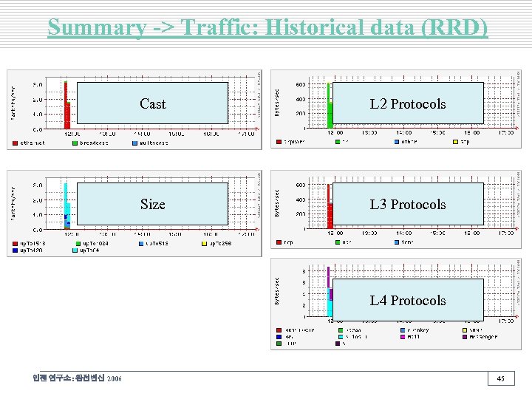The image size is (532, 399).
Task: Click dark blue upTo128 legend swatch
Action: point(15,250)
